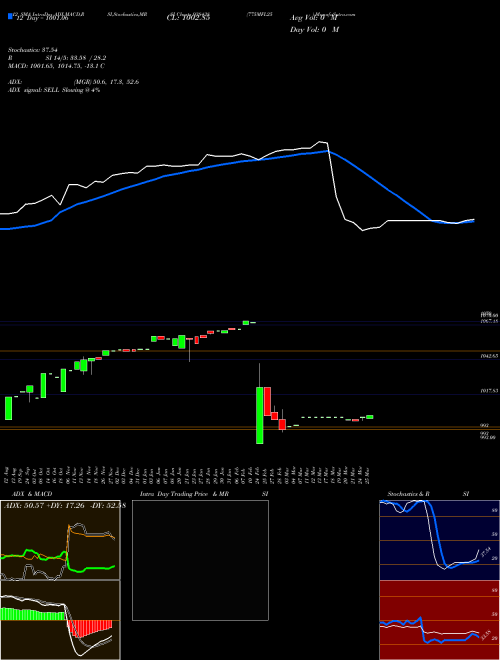500x660 pixels.
Task: Click the 'MACD: 1001.65, 1014.75, -13.1 C' line
Action: click(56, 66)
